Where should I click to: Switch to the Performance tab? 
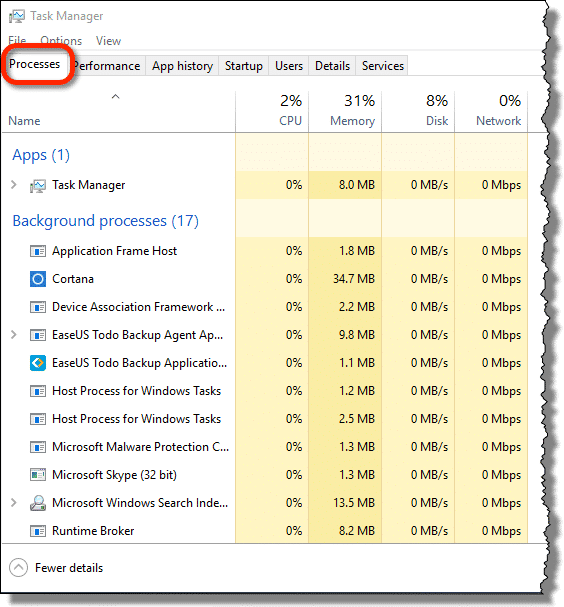coord(108,66)
